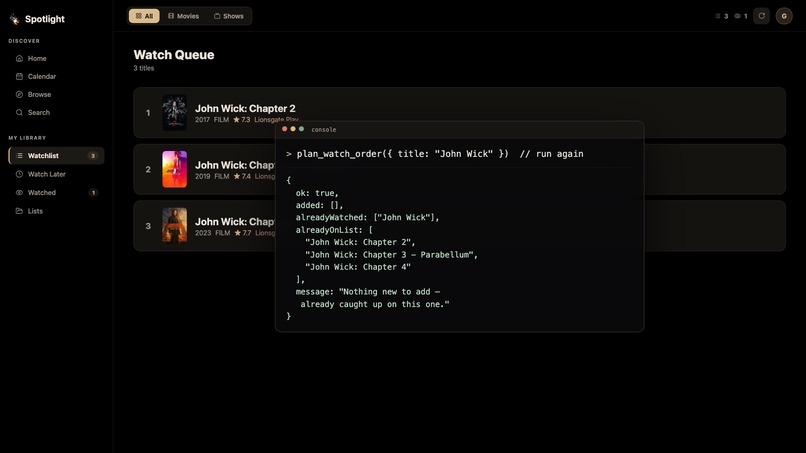This screenshot has width=806, height=453.
Task: Click the "added: []," console line
Action: pos(319,205)
